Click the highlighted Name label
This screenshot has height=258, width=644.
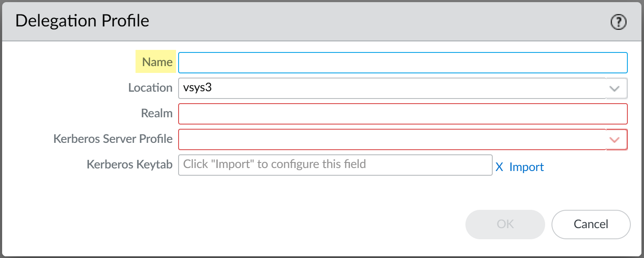tap(157, 62)
